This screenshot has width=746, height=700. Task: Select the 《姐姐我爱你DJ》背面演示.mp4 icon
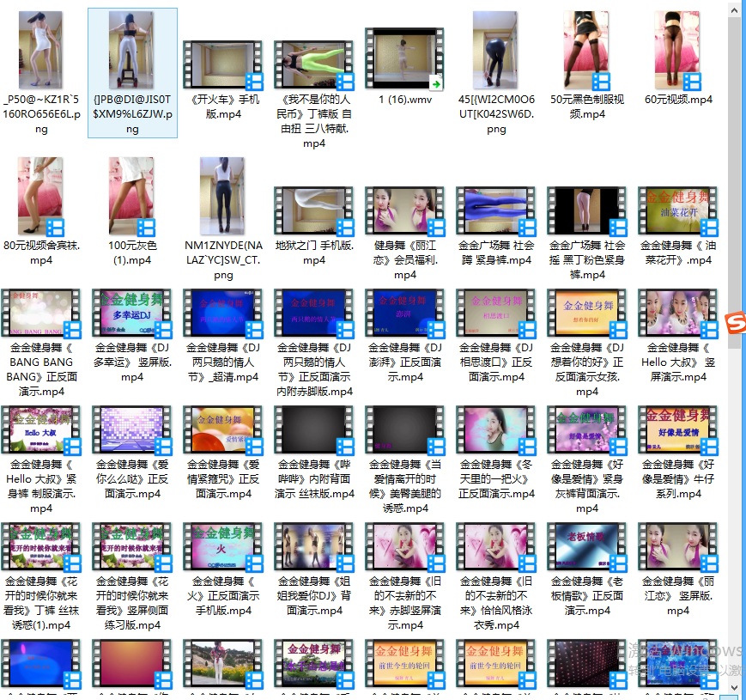[x=314, y=547]
